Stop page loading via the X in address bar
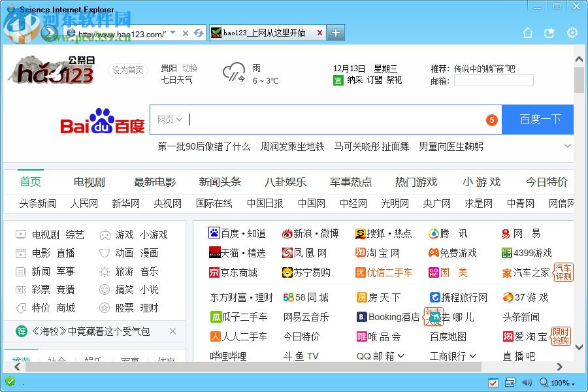Viewport: 588px width, 392px height. 187,33
